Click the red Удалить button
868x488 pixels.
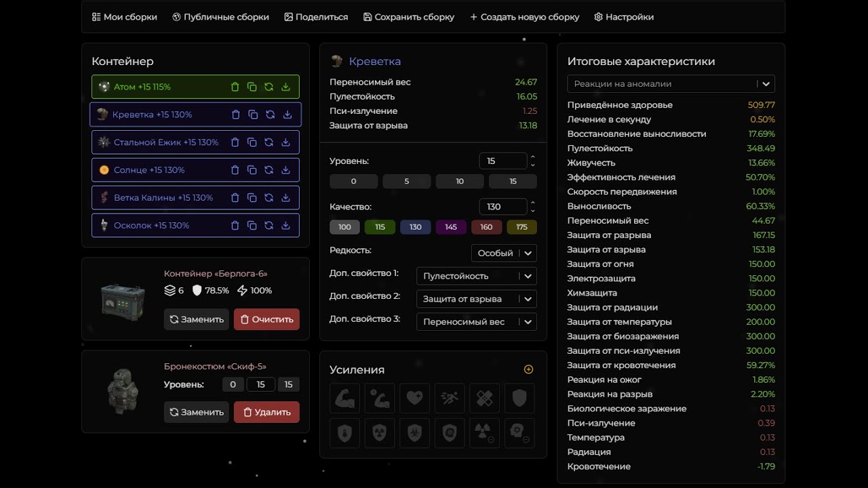267,412
